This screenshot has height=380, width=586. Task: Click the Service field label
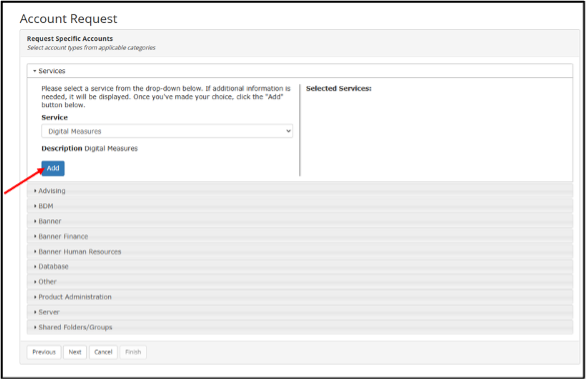point(55,117)
